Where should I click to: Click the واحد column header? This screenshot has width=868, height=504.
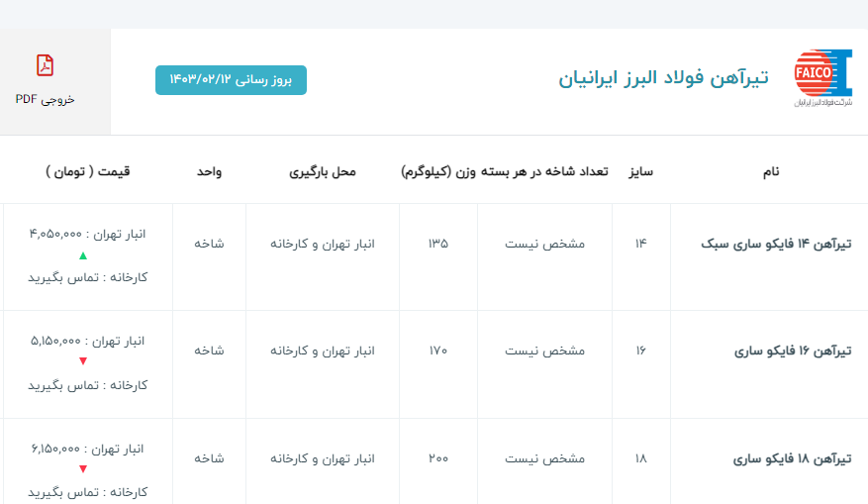coord(209,171)
